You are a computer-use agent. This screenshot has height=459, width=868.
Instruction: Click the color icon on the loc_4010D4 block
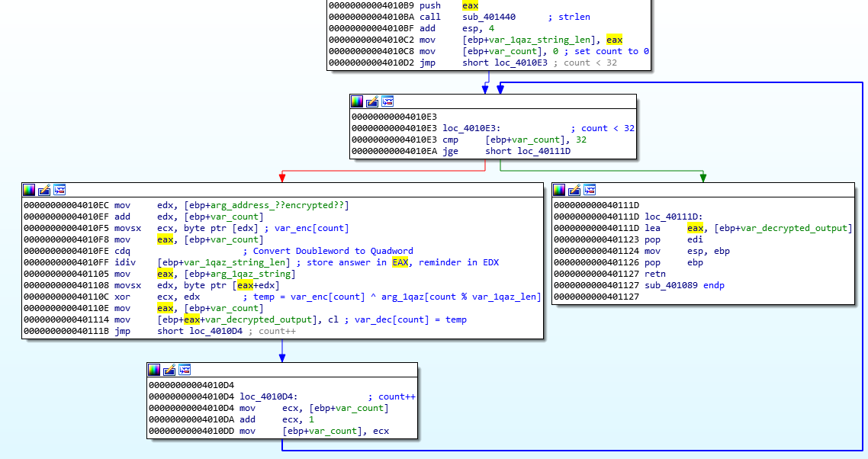[x=154, y=370]
